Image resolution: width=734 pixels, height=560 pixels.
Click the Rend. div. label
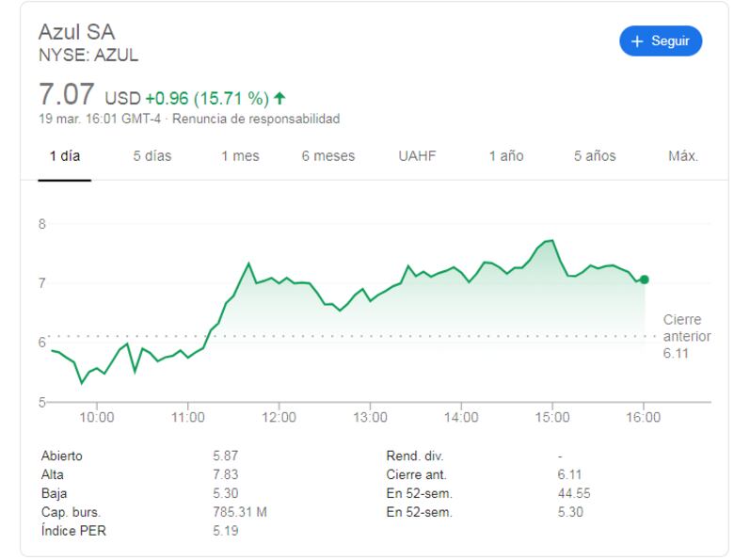pos(415,456)
